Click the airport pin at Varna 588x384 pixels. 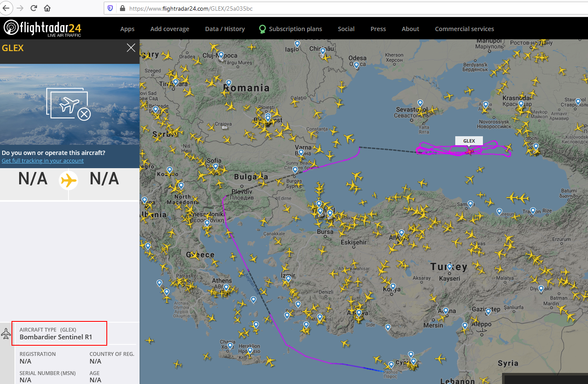[302, 152]
